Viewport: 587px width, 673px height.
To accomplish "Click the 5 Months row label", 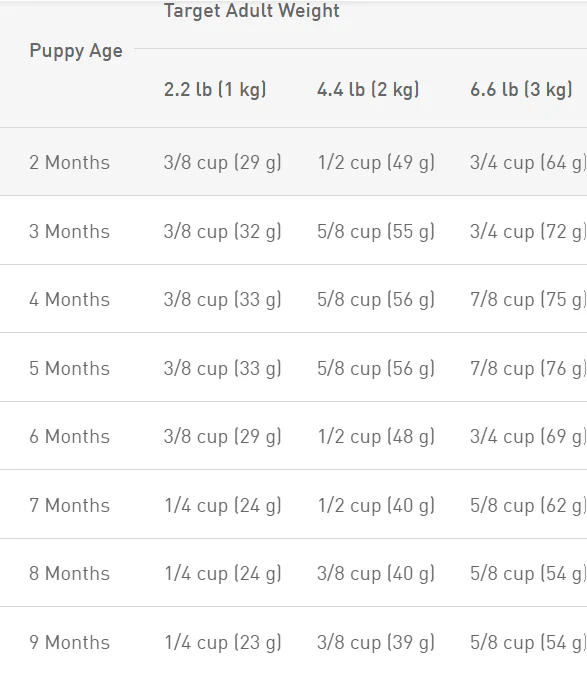I will [x=70, y=368].
